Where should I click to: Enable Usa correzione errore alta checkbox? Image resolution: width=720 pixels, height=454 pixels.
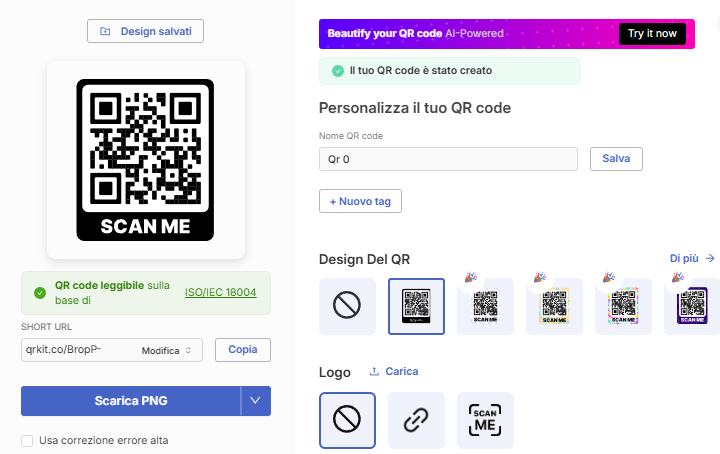[27, 441]
